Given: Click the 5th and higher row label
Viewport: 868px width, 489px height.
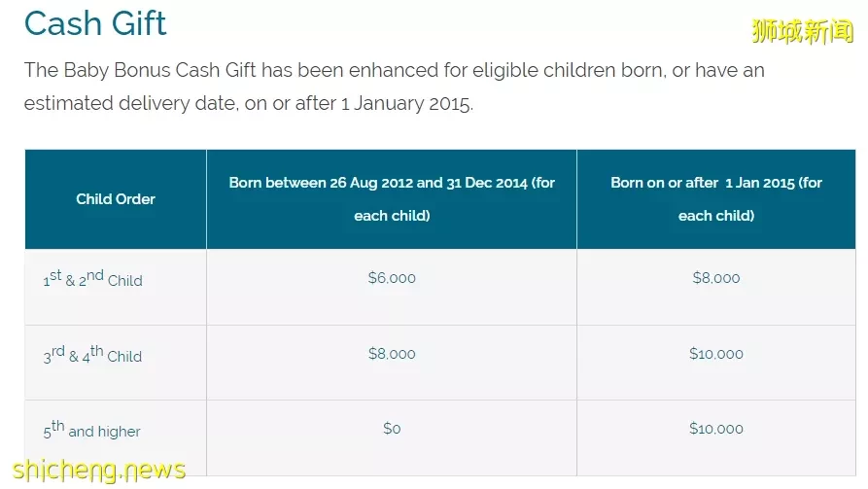Looking at the screenshot, I should 92,429.
